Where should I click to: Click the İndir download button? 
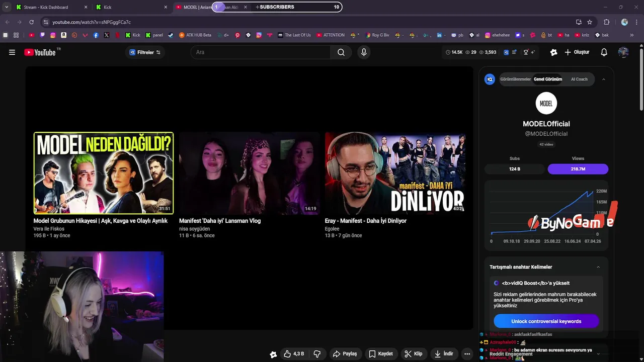pos(444,354)
